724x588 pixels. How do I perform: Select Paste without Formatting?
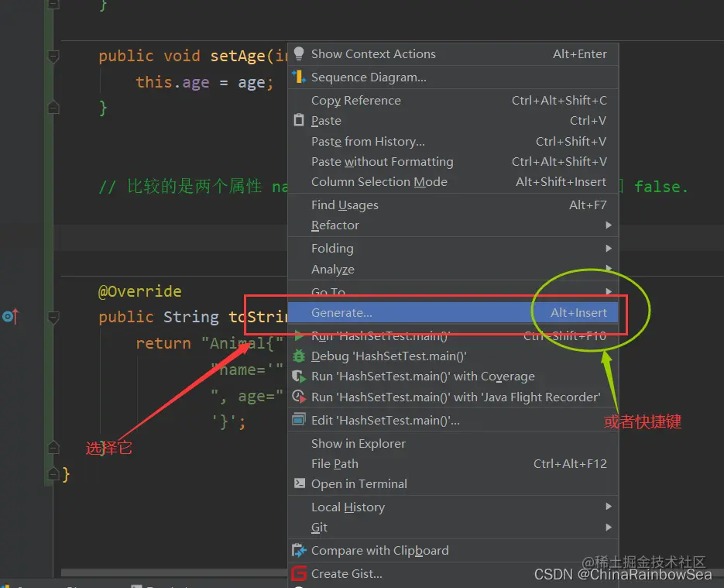[453, 162]
